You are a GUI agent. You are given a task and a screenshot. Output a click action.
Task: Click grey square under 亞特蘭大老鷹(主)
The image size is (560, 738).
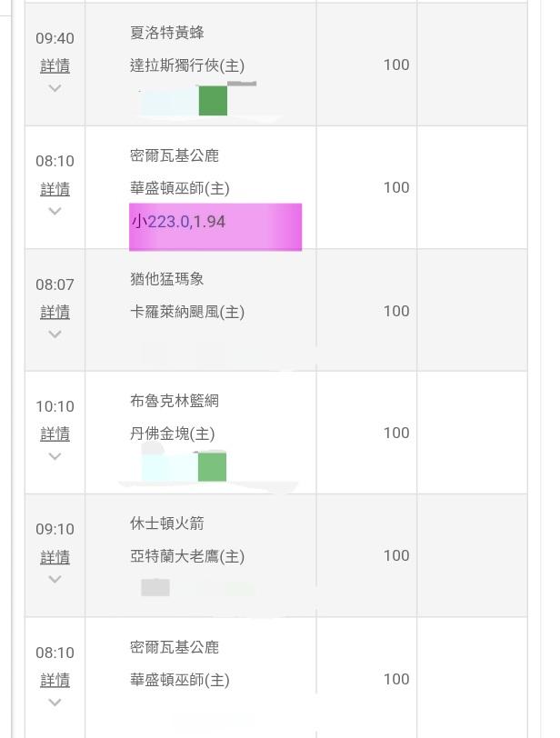tap(155, 587)
